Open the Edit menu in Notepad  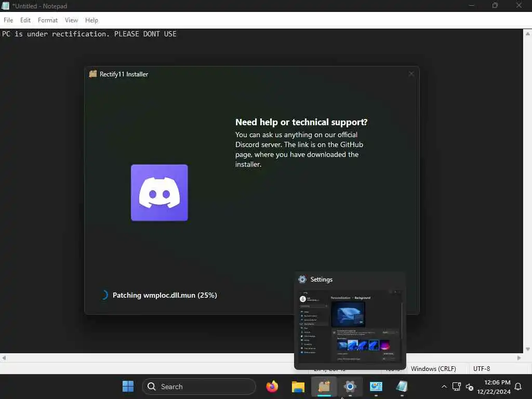tap(25, 20)
